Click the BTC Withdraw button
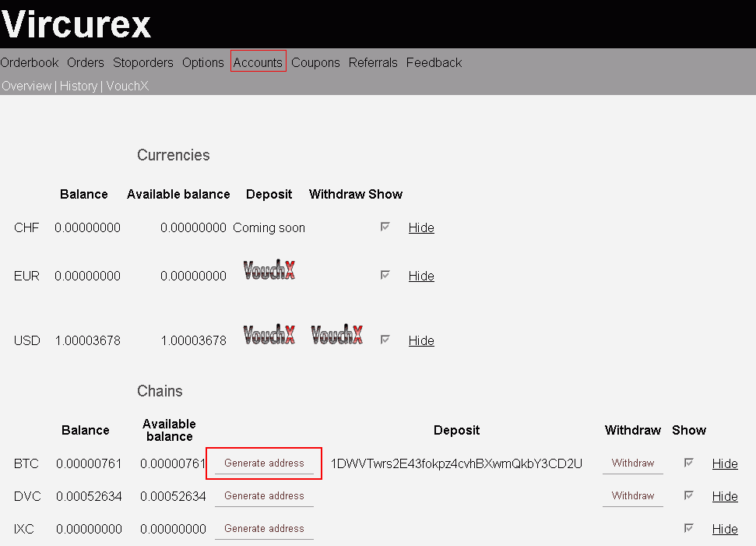The height and width of the screenshot is (546, 756). pos(632,463)
